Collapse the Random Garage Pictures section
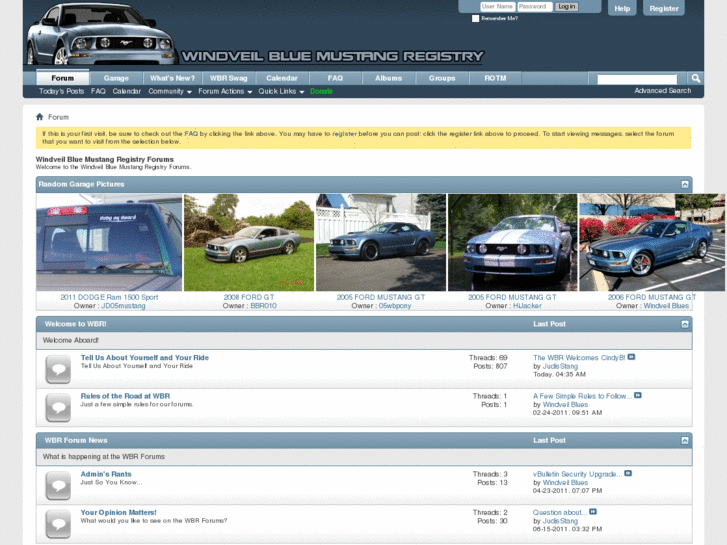 coord(685,185)
